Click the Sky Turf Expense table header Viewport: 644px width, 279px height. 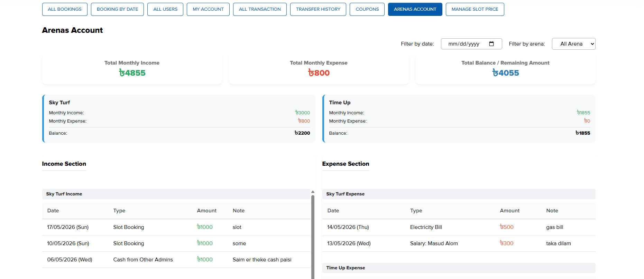tap(459, 194)
